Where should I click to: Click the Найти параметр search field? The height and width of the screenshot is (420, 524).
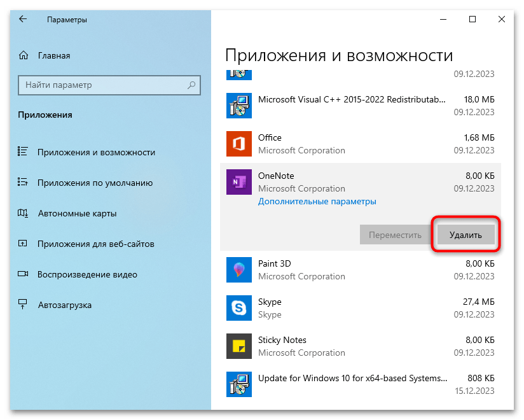point(102,85)
